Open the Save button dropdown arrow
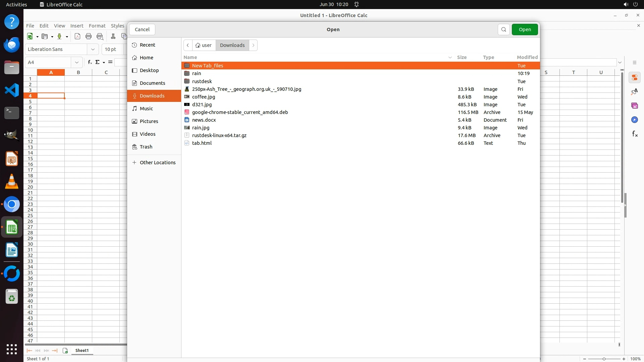This screenshot has width=644, height=362. click(67, 37)
